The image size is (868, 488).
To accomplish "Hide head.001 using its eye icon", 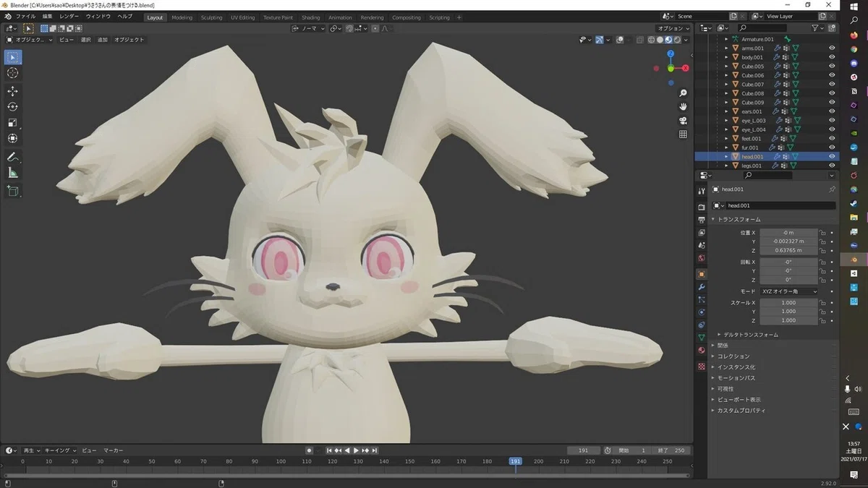I will pos(832,156).
